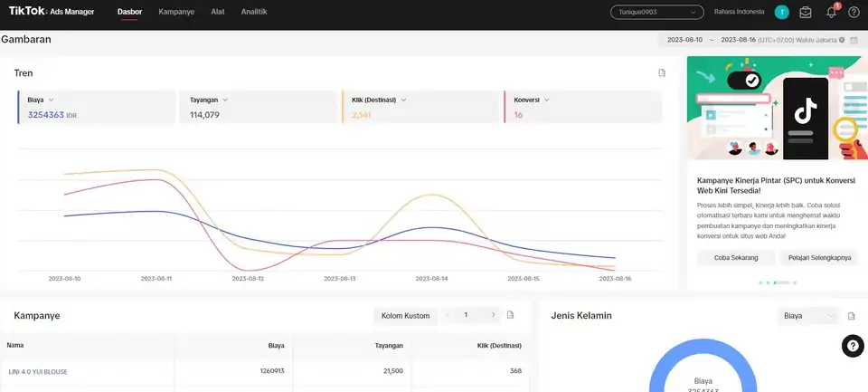Open the floating black help bubble

coord(853,346)
